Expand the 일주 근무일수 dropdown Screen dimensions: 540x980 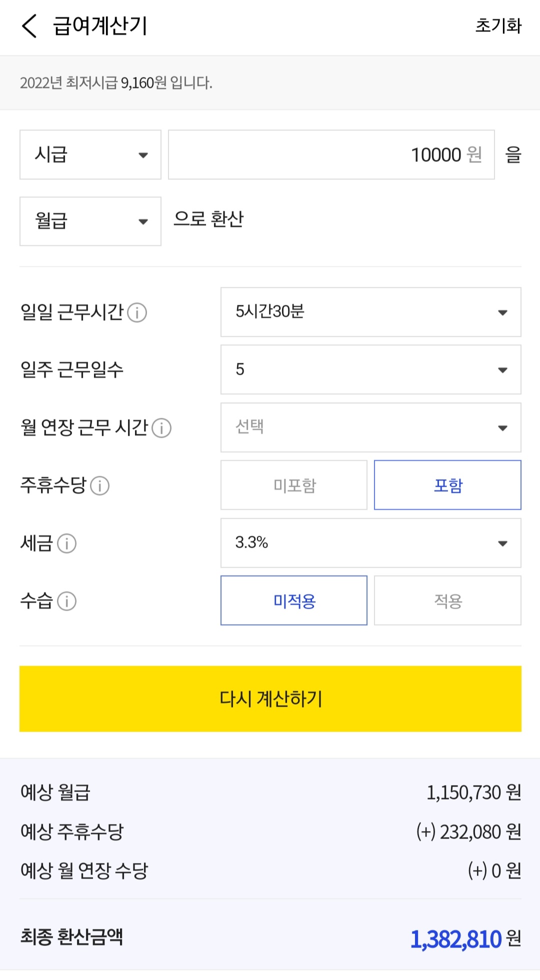tap(370, 370)
